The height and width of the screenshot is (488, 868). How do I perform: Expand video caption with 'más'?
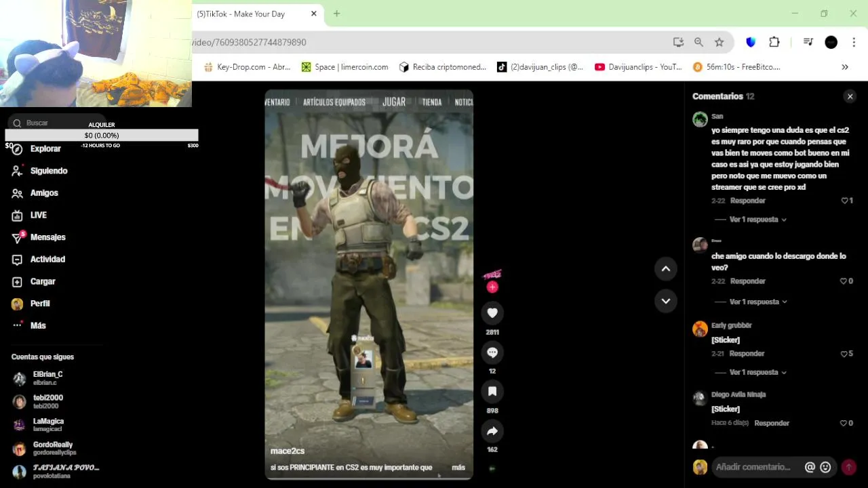[x=458, y=467]
